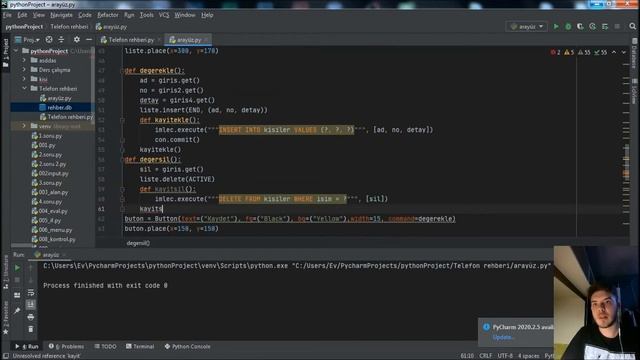
Task: Run the arayüz configuration with the green play icon
Action: tap(556, 27)
